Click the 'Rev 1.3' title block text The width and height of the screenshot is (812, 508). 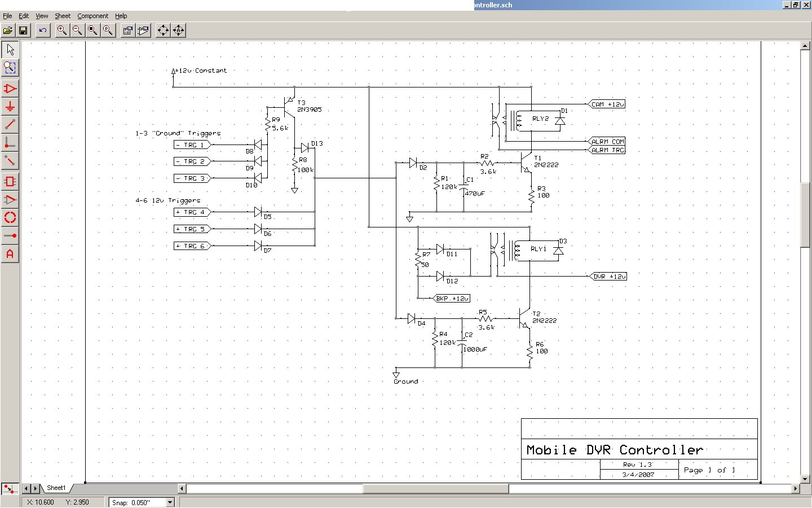pyautogui.click(x=638, y=465)
